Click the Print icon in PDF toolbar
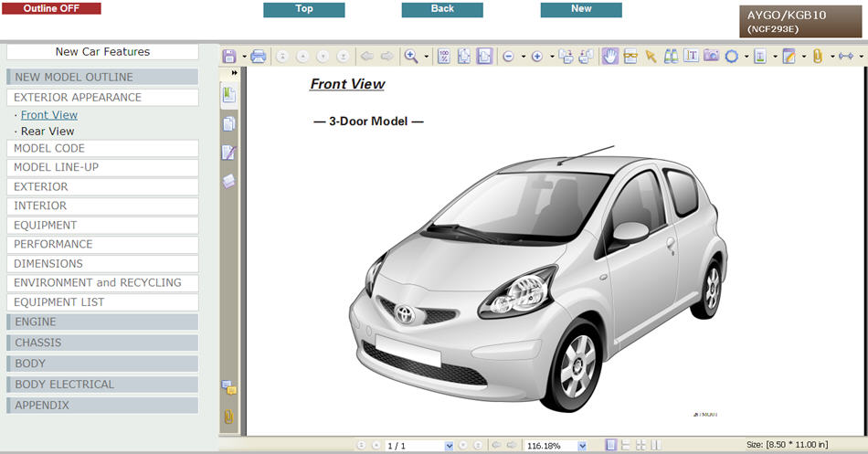The height and width of the screenshot is (454, 868). [x=259, y=57]
